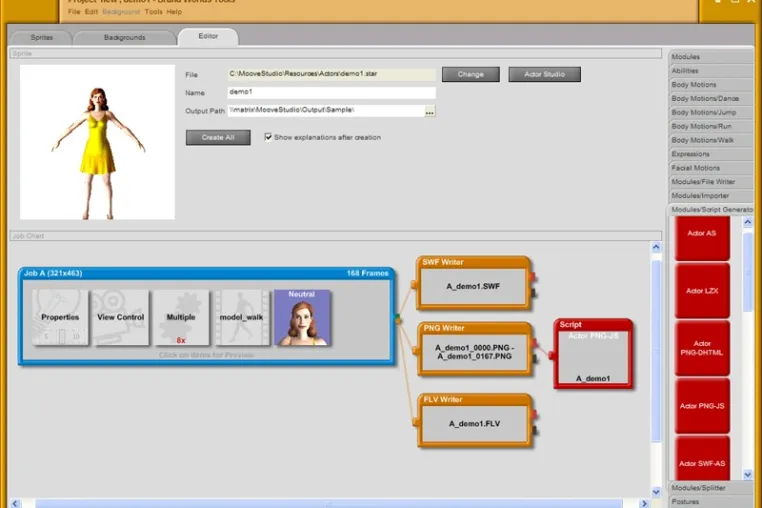Click the Change button
The width and height of the screenshot is (762, 508).
[470, 74]
